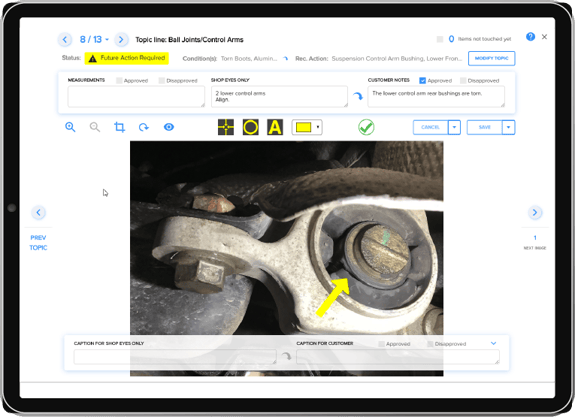Go to Prev Topic
The height and width of the screenshot is (417, 575).
pos(38,242)
